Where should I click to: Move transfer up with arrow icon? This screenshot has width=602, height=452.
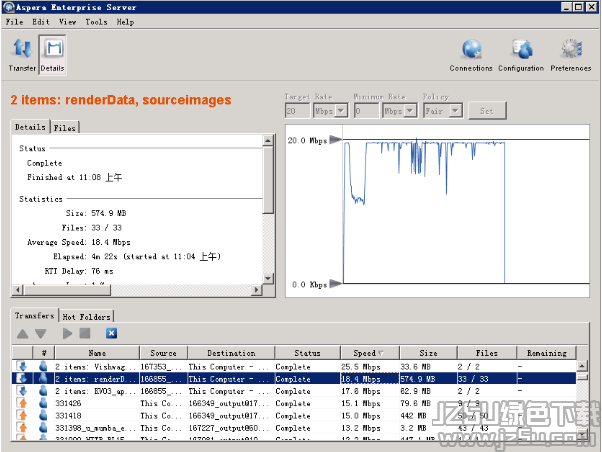tap(23, 334)
